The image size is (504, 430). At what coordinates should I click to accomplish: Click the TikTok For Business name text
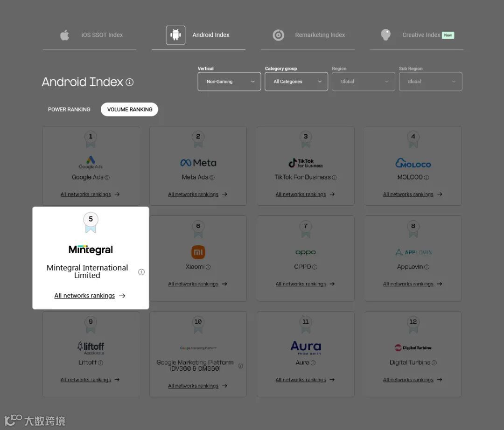pos(302,177)
